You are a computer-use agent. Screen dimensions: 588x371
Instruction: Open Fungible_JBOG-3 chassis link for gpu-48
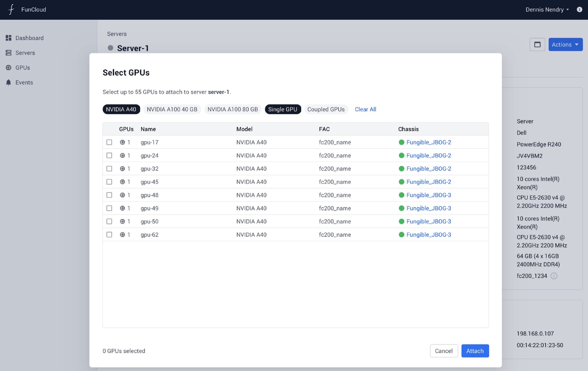coord(428,195)
